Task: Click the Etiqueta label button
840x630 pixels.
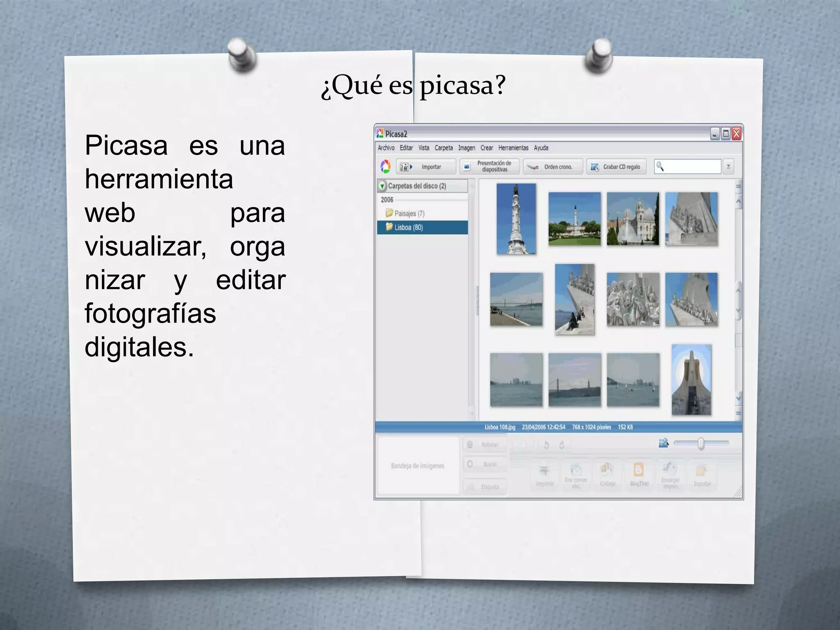Action: (x=485, y=487)
